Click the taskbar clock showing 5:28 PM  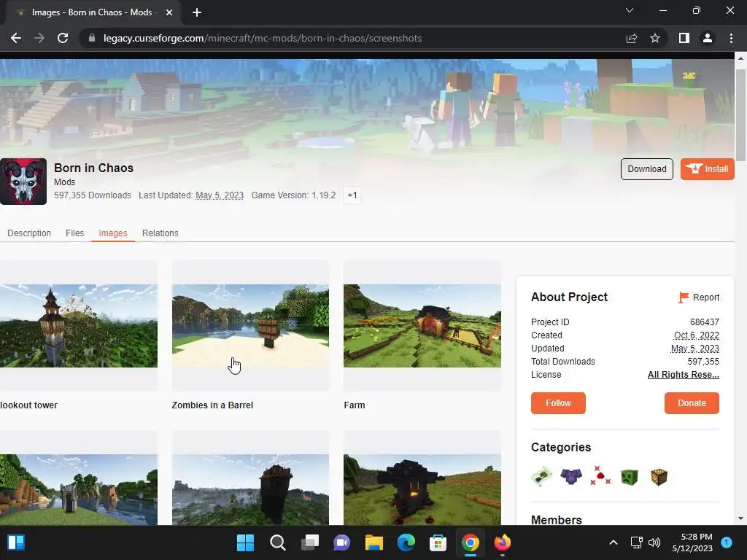coord(693,542)
